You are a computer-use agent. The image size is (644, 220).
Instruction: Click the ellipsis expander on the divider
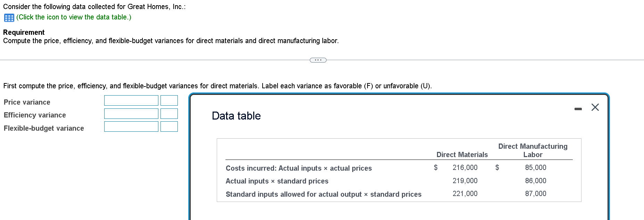point(317,60)
